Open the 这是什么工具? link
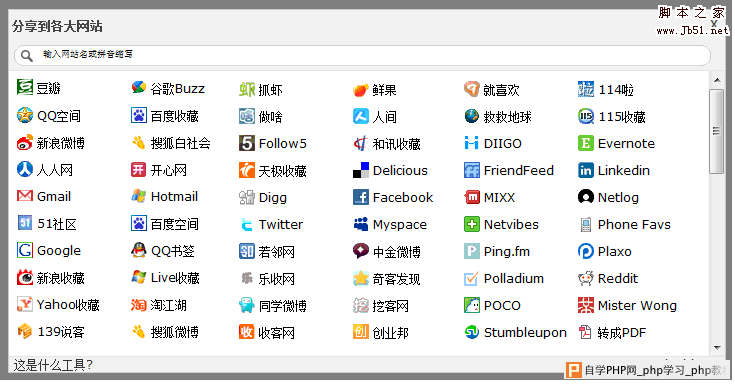Image resolution: width=735 pixels, height=384 pixels. coord(53,365)
